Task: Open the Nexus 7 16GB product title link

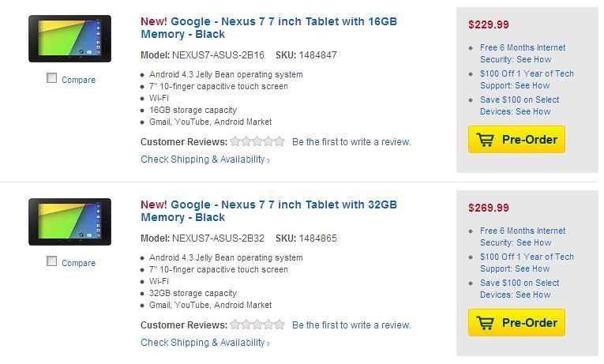Action: [268, 28]
